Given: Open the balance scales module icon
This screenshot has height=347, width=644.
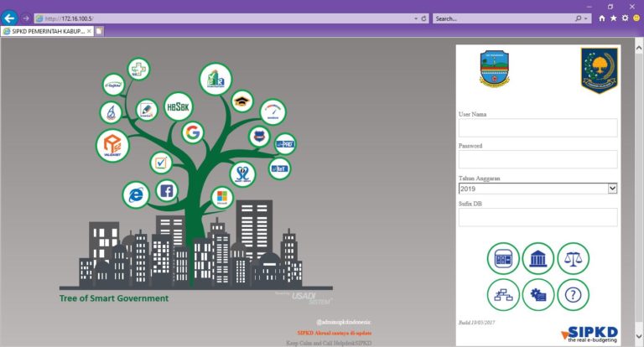Looking at the screenshot, I should pyautogui.click(x=574, y=259).
